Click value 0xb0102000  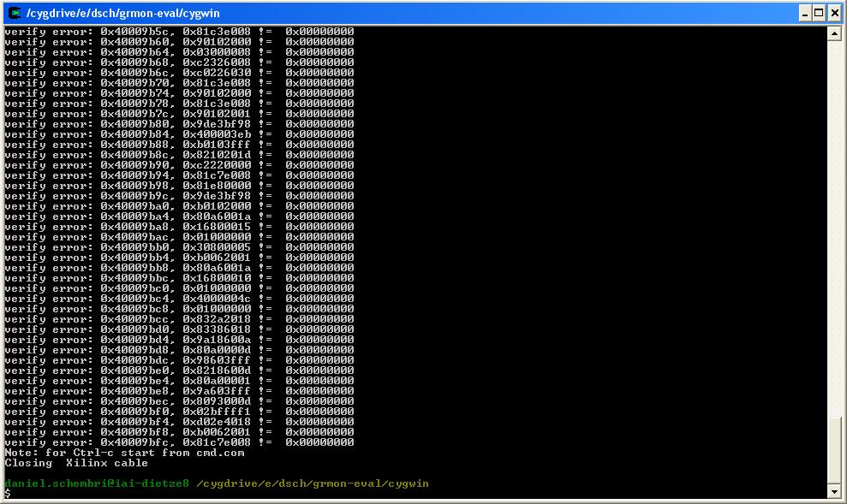tap(218, 206)
